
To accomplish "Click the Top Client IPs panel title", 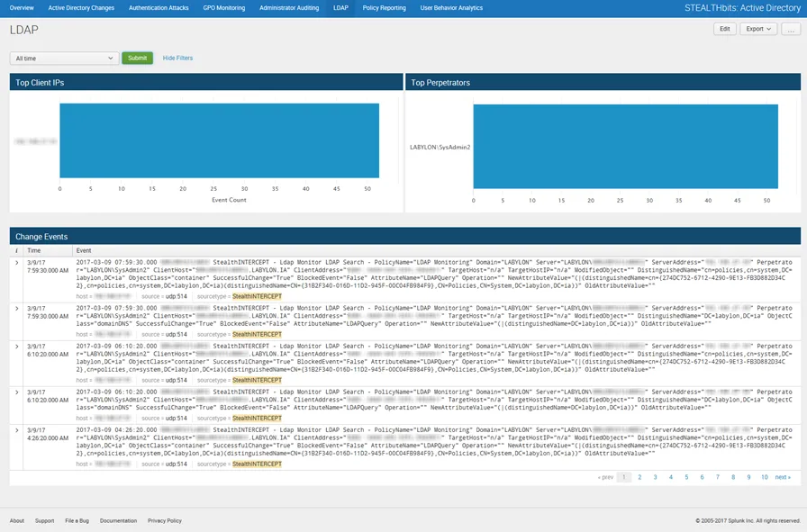I will (x=40, y=82).
